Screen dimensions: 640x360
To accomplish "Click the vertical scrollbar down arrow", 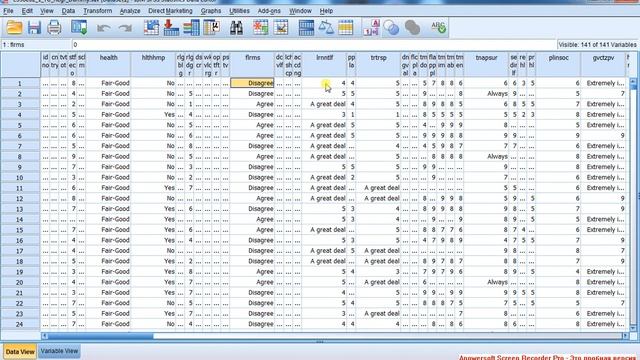I will pos(633,328).
